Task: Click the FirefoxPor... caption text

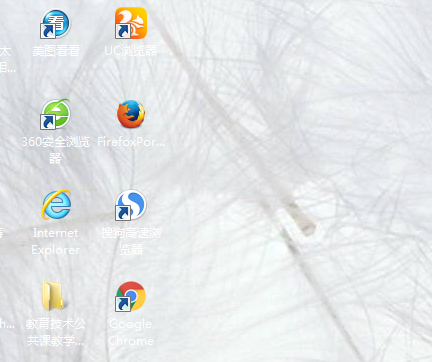Action: [x=131, y=142]
